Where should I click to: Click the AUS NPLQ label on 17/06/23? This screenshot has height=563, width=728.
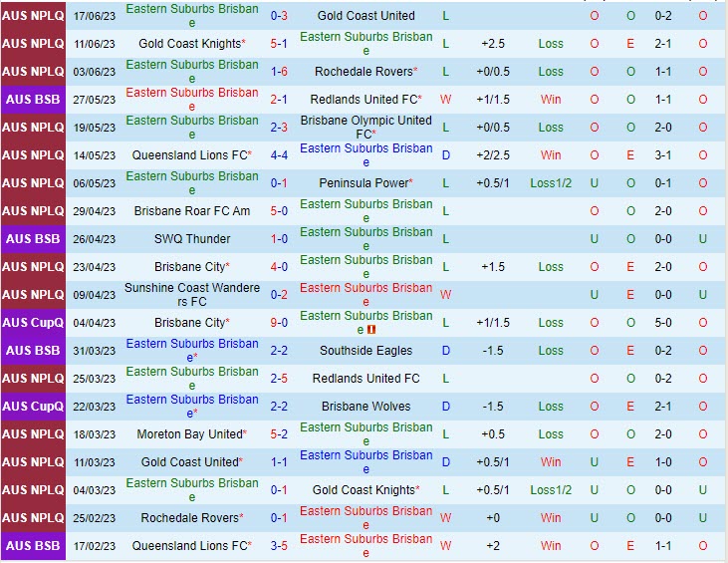coord(33,16)
